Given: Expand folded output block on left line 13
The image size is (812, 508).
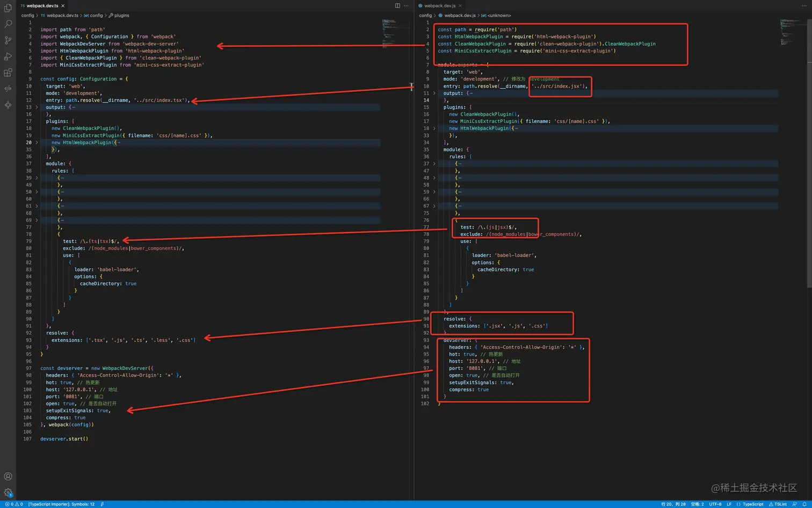Looking at the screenshot, I should [37, 108].
